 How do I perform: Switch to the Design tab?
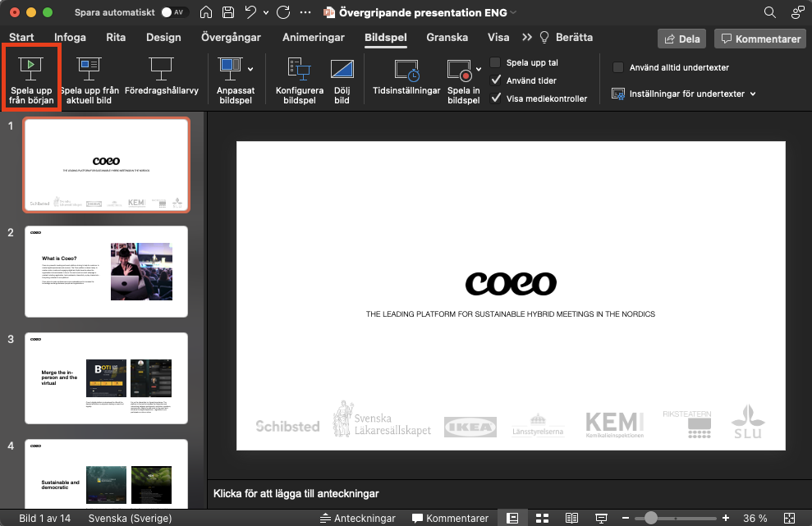coord(163,37)
